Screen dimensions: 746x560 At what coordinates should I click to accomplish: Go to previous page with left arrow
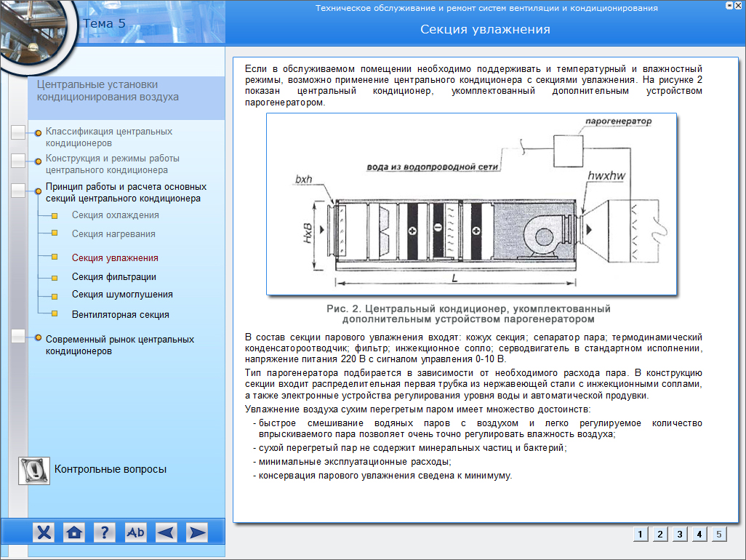[167, 532]
